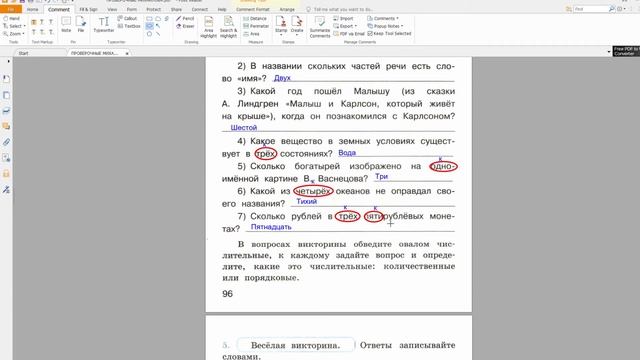Select the Rectangle drawing tool
Viewport: 640px width, 360px height.
pyautogui.click(x=149, y=19)
